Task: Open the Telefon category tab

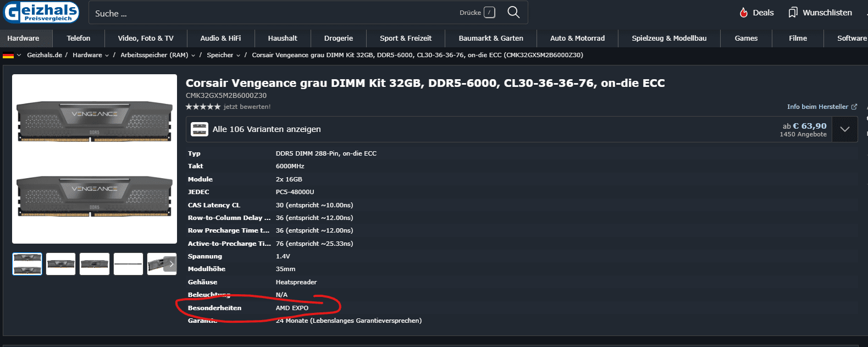Action: pos(79,38)
